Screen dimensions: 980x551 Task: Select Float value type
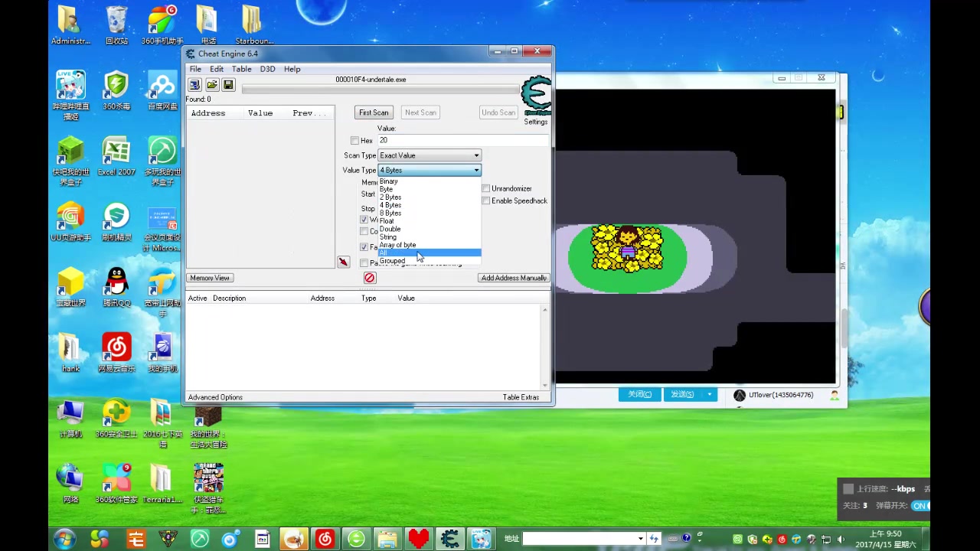pos(430,221)
